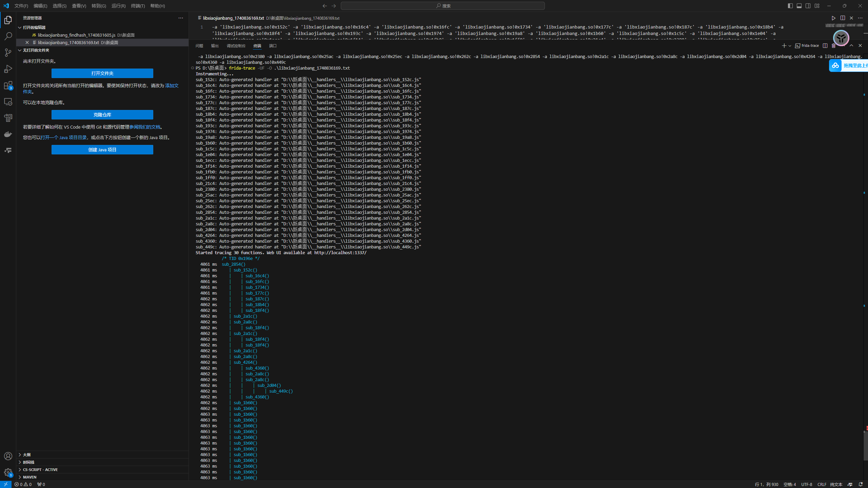Click the 打开文件夹 button
Image resolution: width=868 pixels, height=488 pixels.
[102, 73]
